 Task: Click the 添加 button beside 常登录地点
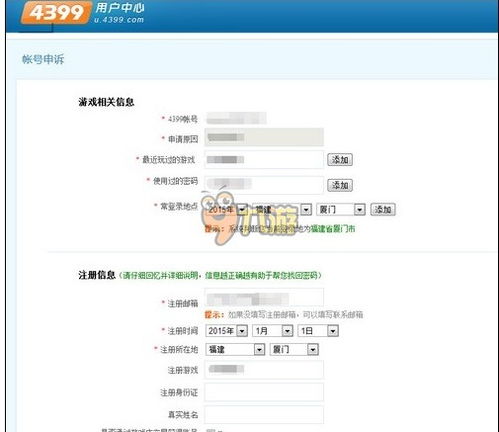click(x=383, y=210)
